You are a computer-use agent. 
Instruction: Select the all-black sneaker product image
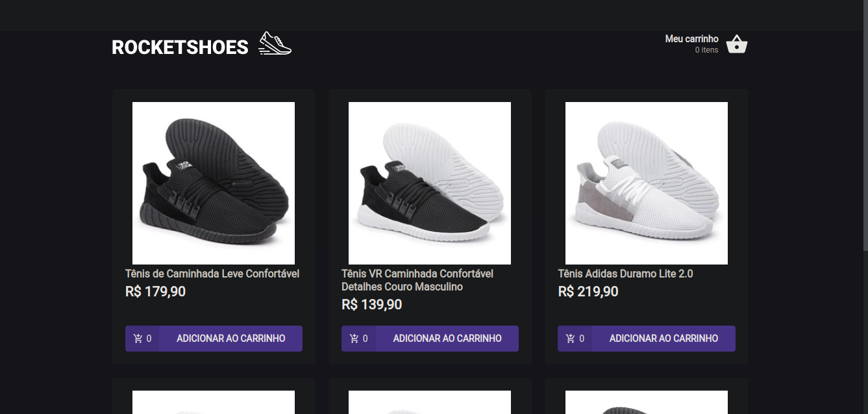[x=214, y=183]
